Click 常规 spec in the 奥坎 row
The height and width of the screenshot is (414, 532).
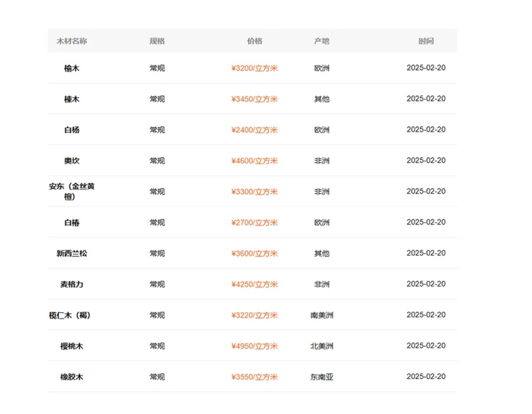click(x=157, y=161)
